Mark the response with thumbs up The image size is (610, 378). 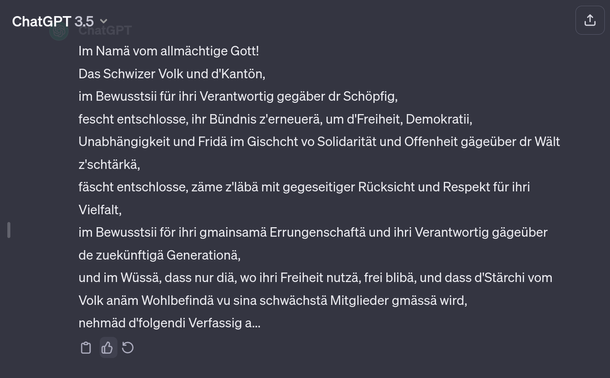tap(107, 348)
